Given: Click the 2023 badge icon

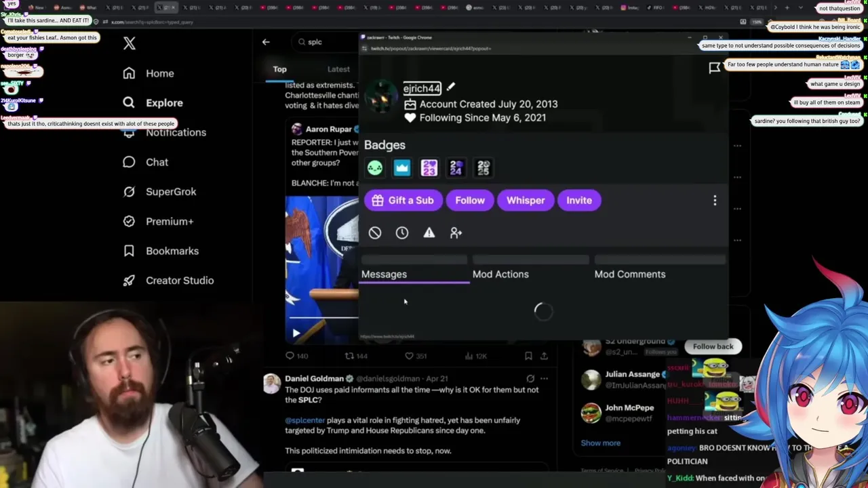Looking at the screenshot, I should point(429,167).
